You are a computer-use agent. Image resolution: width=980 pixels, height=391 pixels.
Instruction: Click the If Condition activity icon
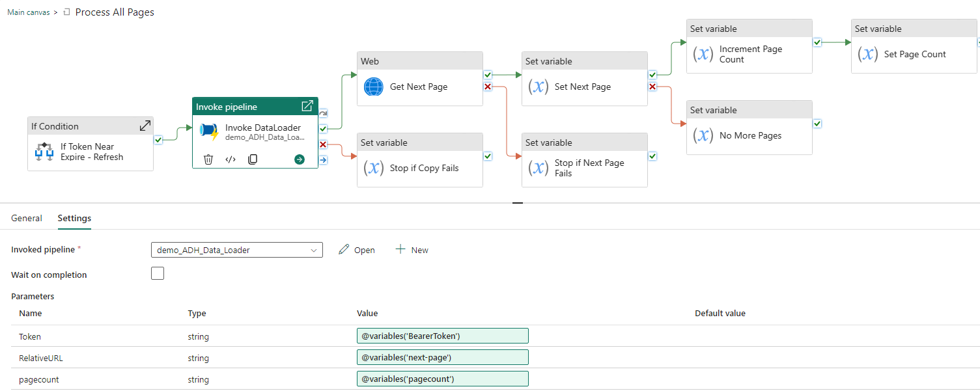(44, 152)
